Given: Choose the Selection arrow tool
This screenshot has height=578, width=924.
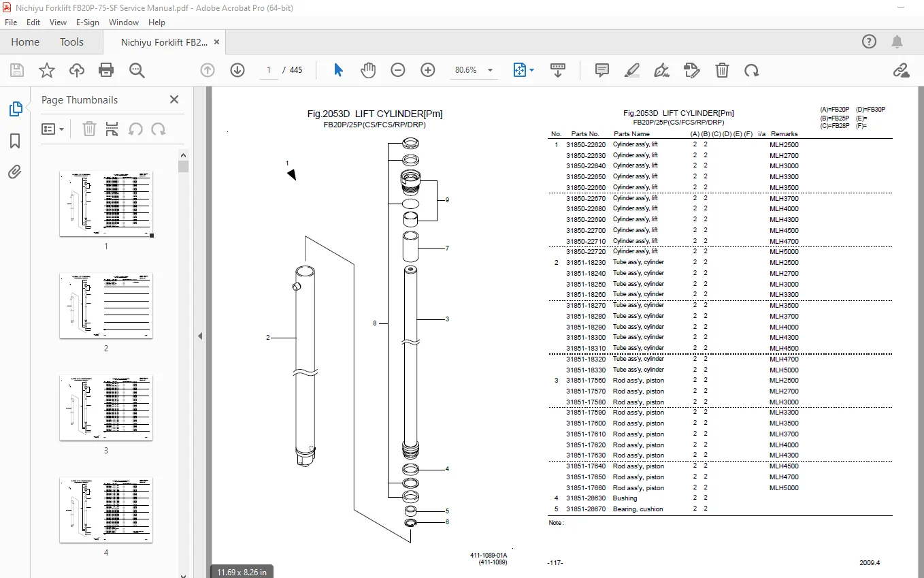Looking at the screenshot, I should [x=338, y=70].
